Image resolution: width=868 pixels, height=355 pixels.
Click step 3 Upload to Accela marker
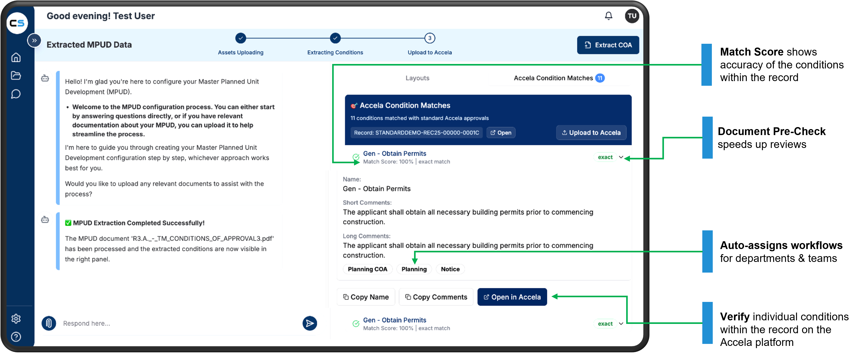[x=430, y=38]
